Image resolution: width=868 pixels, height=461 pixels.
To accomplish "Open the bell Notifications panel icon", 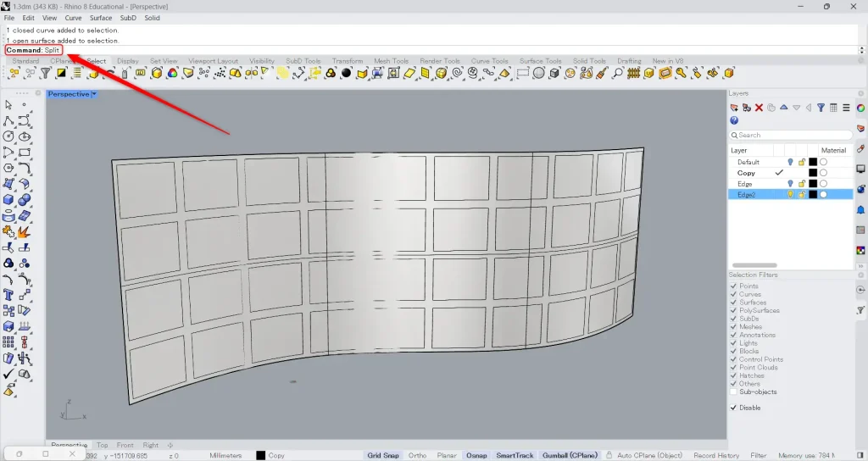I will click(x=861, y=210).
